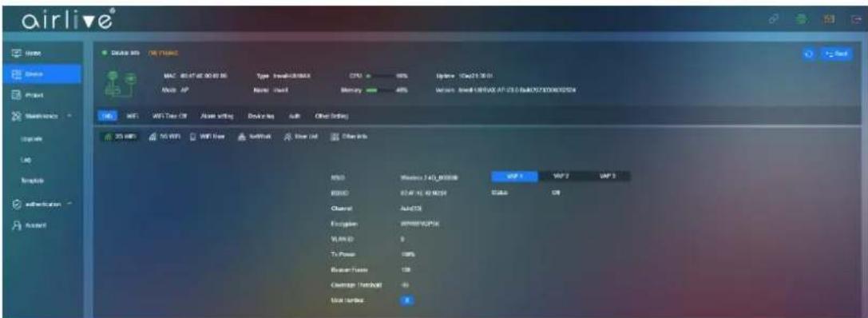
Task: Select the VAP 2 button
Action: coord(561,176)
